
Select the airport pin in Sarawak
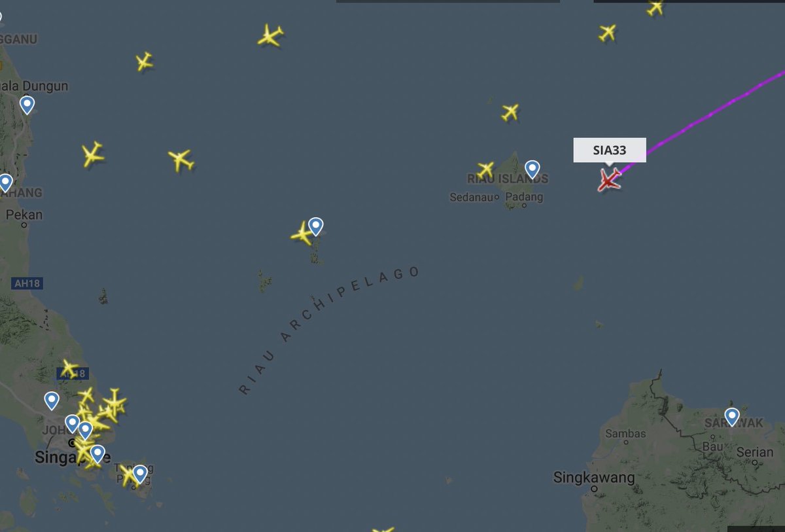click(x=732, y=416)
